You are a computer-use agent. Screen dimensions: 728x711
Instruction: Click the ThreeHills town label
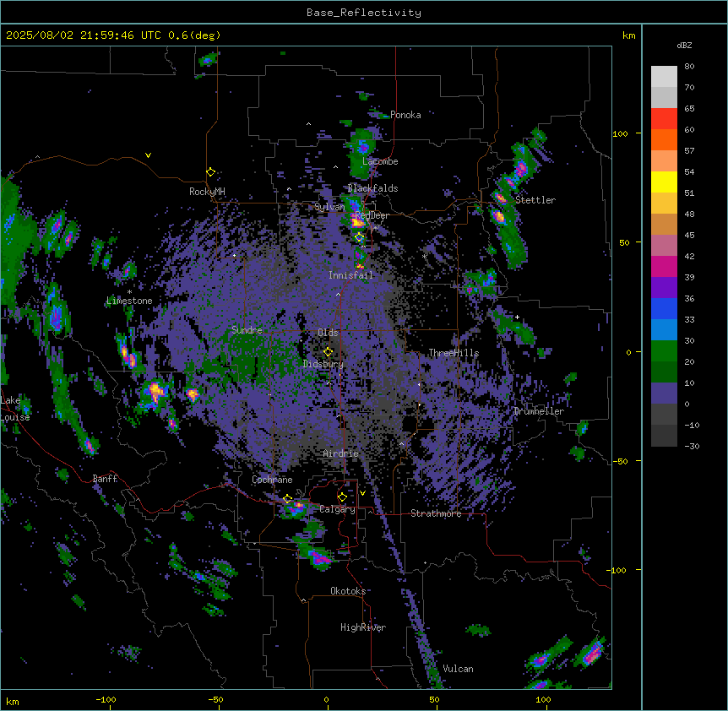(x=454, y=353)
